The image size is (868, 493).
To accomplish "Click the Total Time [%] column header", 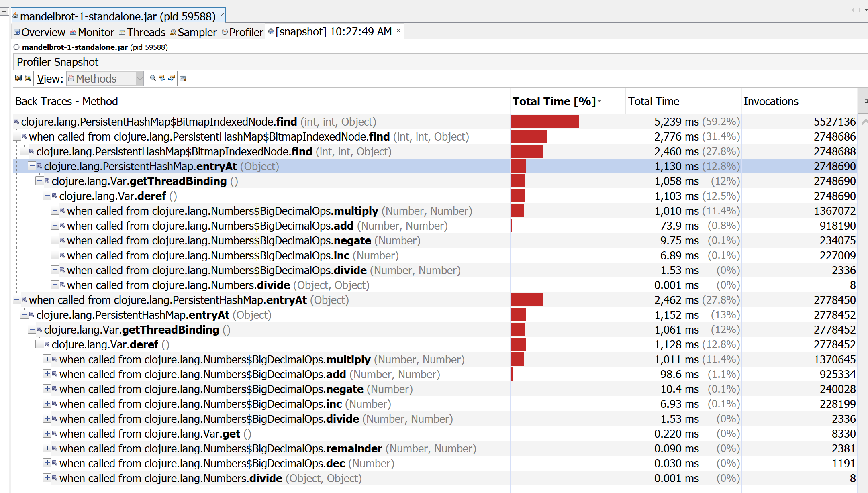I will 553,101.
